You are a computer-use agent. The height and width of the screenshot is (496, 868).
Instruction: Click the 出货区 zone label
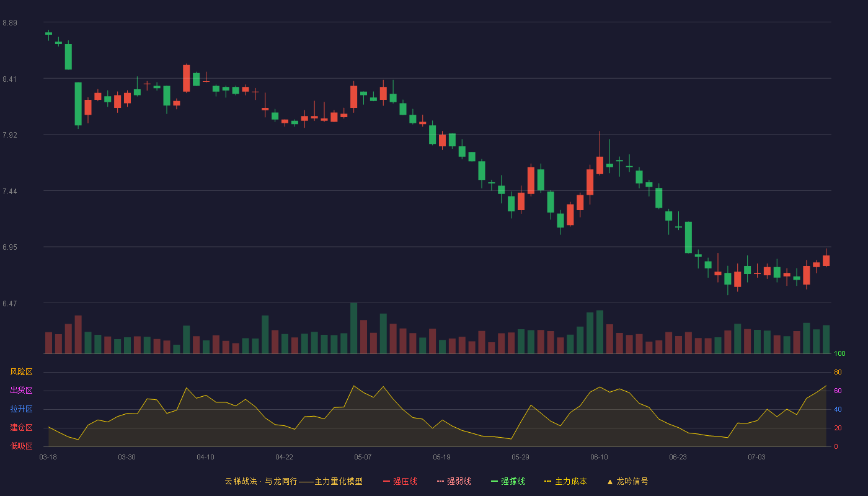(21, 391)
